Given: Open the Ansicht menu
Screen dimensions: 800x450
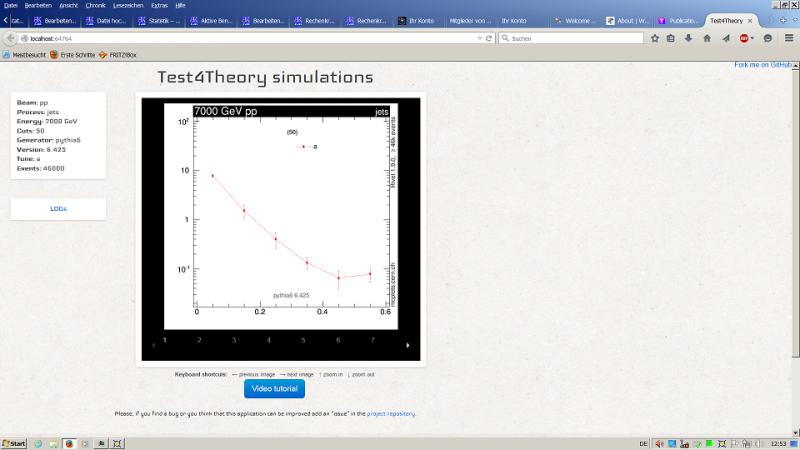Looking at the screenshot, I should pos(68,5).
